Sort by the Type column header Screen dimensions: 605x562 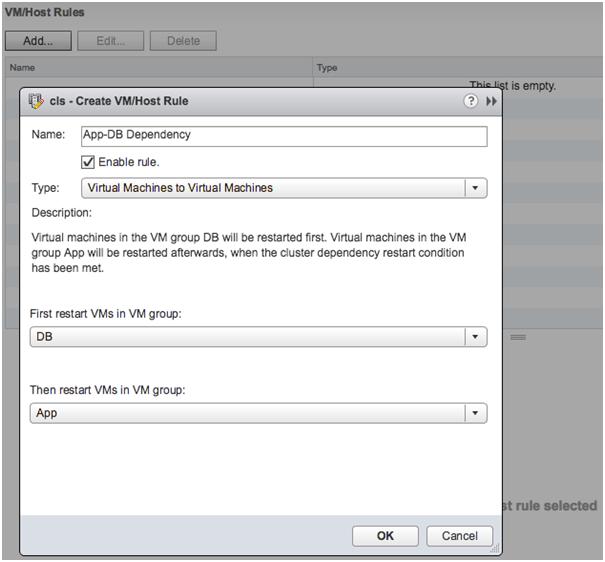pyautogui.click(x=458, y=68)
